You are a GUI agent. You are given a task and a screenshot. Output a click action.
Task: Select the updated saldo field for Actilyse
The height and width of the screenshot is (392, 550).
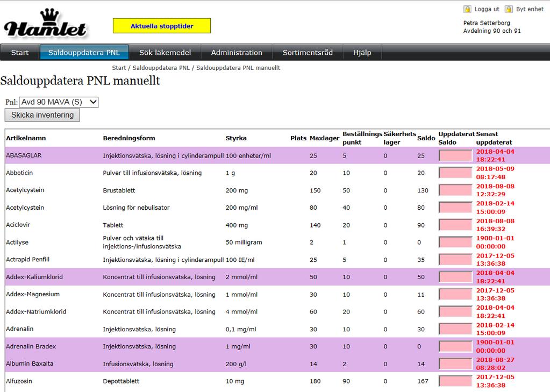tap(455, 242)
